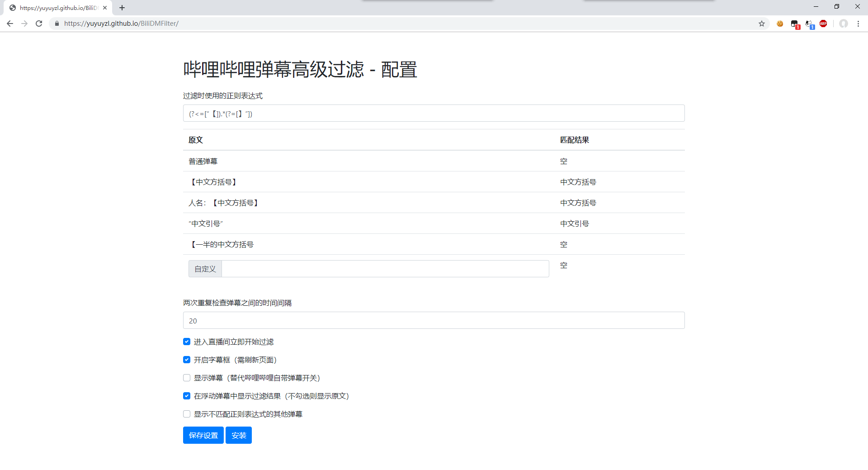This screenshot has height=470, width=868.
Task: Click the 两次重复检查弹幕之间的时间间隔 label
Action: 237,303
